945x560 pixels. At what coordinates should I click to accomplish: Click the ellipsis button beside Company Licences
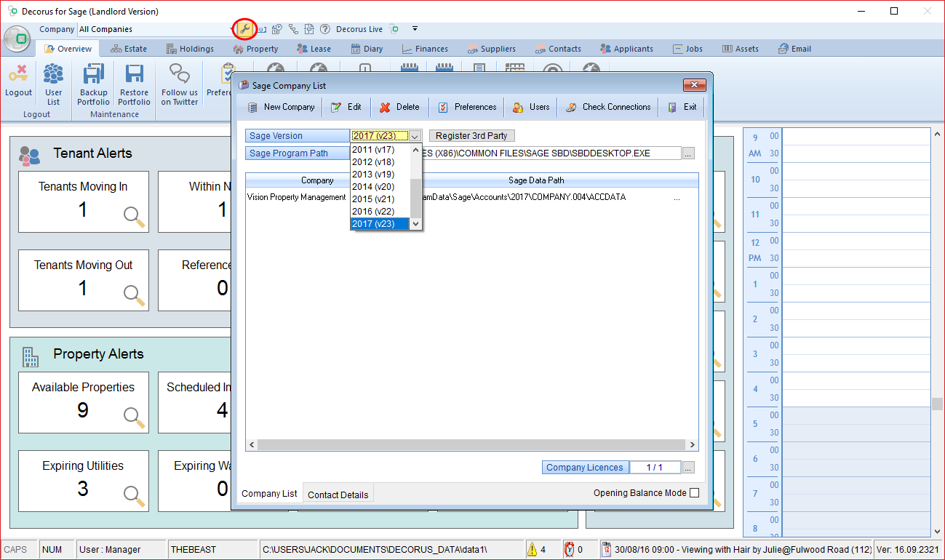coord(688,468)
